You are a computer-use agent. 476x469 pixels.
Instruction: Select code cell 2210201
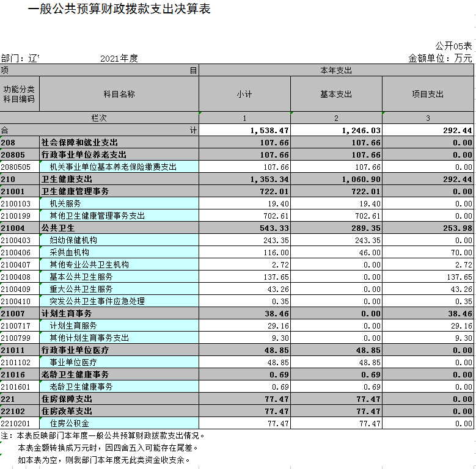click(x=20, y=423)
